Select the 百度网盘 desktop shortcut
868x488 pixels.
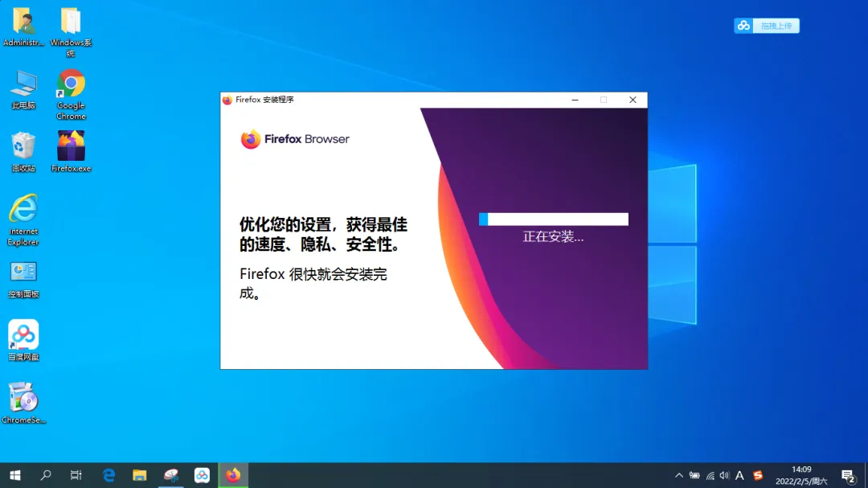(23, 335)
